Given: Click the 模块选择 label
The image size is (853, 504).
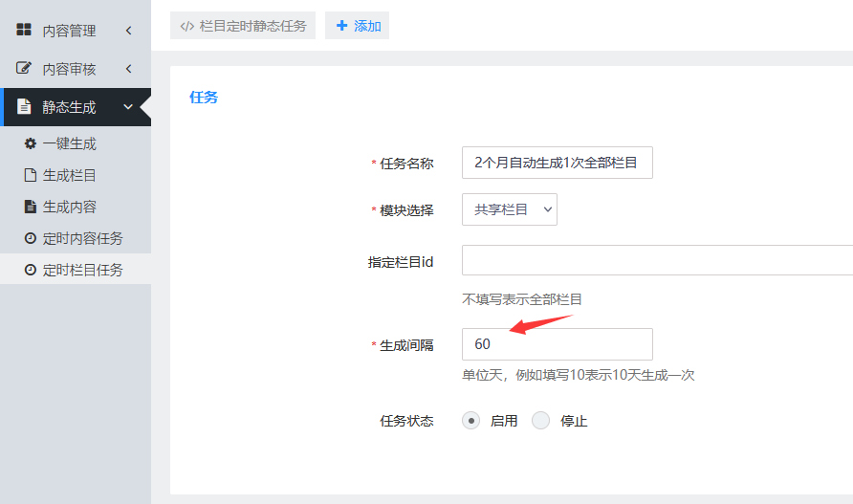Looking at the screenshot, I should [x=406, y=210].
